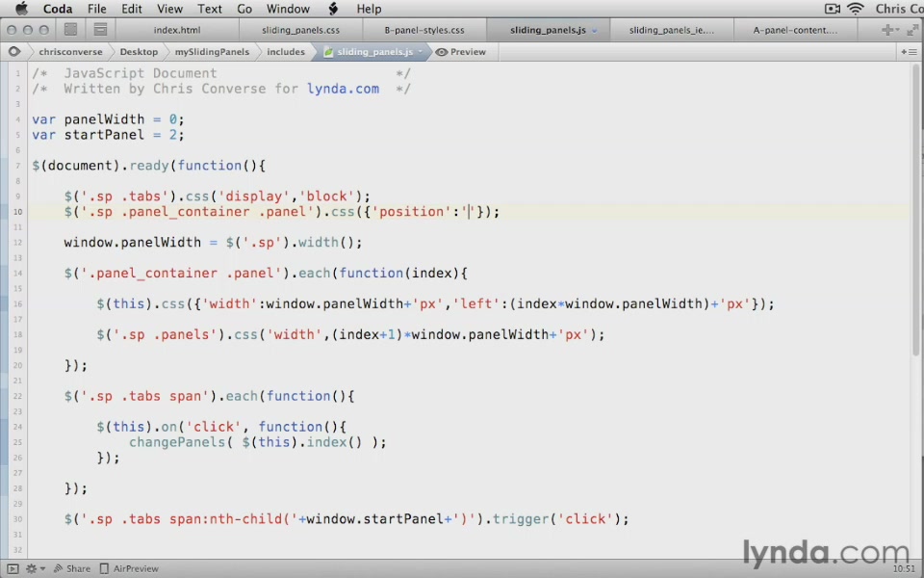Image resolution: width=924 pixels, height=578 pixels.
Task: Click line number 24 in gutter
Action: coord(17,427)
